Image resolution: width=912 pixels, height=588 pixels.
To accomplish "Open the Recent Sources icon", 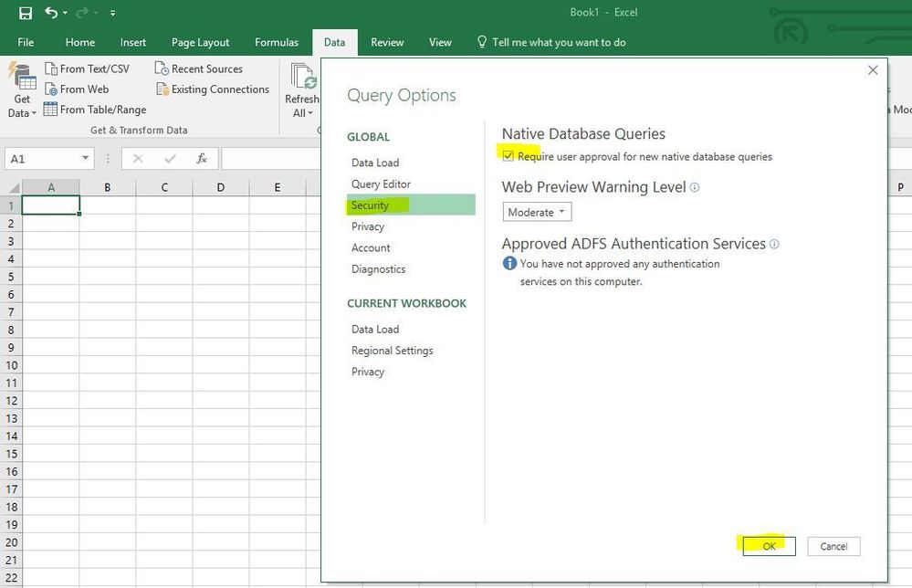I will (162, 69).
